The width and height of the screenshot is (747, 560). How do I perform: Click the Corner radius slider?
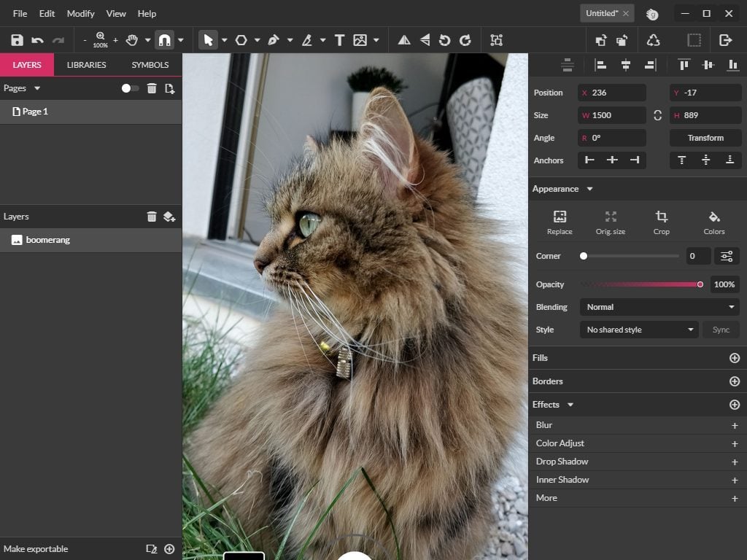(x=631, y=256)
